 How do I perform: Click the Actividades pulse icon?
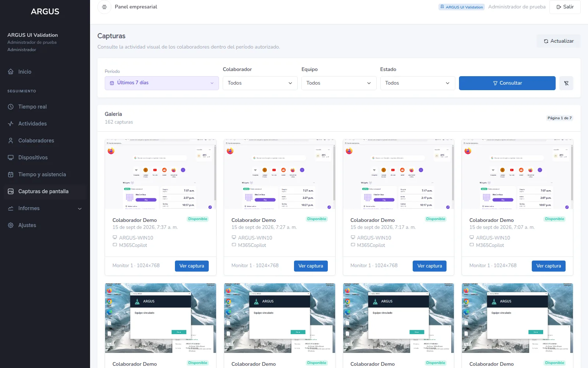click(11, 124)
